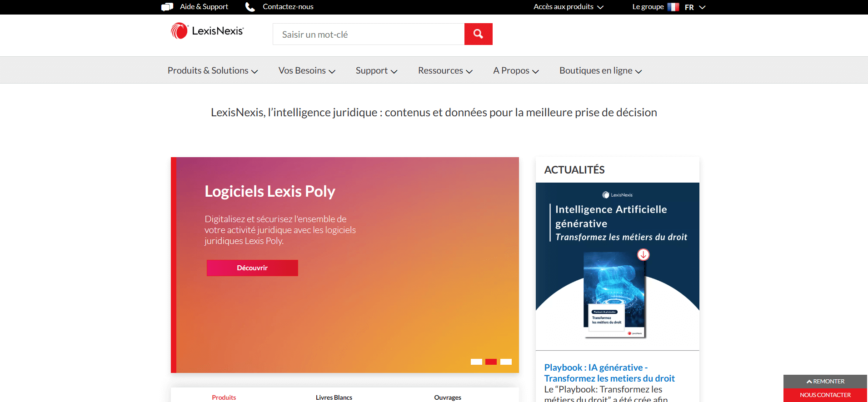The height and width of the screenshot is (402, 868).
Task: Click the REMONTER up-arrow button
Action: [825, 382]
